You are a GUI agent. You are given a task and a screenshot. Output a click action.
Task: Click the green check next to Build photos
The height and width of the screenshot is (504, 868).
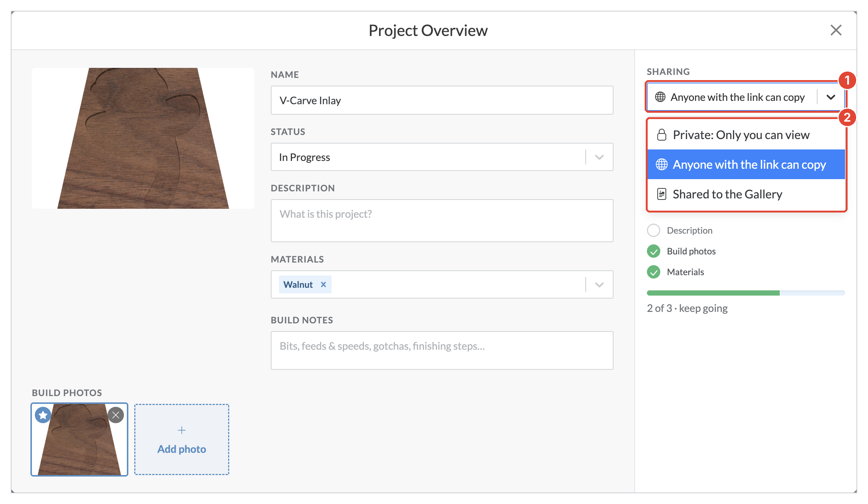(x=654, y=251)
